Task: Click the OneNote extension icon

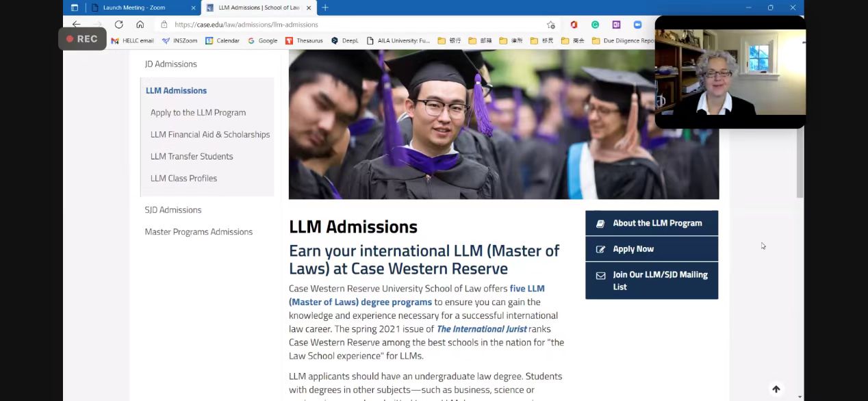Action: click(616, 25)
